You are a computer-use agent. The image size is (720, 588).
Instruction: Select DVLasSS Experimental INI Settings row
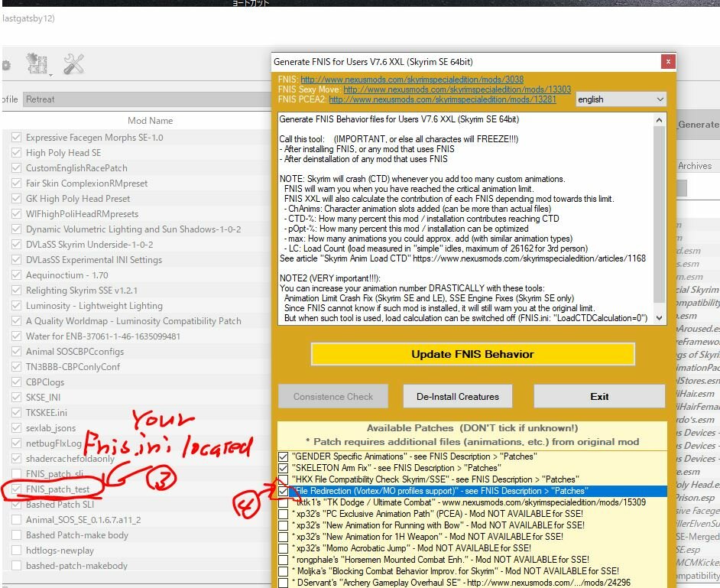pyautogui.click(x=138, y=259)
